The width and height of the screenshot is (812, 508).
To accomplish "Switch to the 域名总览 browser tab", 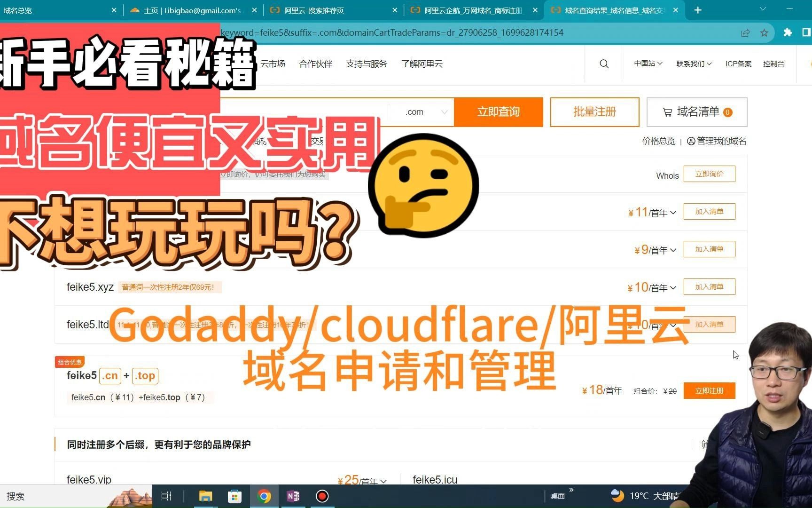I will pyautogui.click(x=18, y=10).
